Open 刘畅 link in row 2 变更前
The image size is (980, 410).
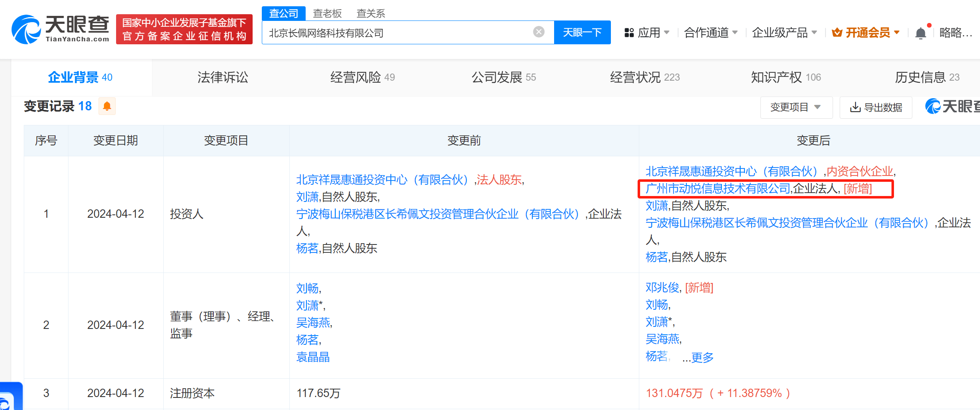pos(307,288)
